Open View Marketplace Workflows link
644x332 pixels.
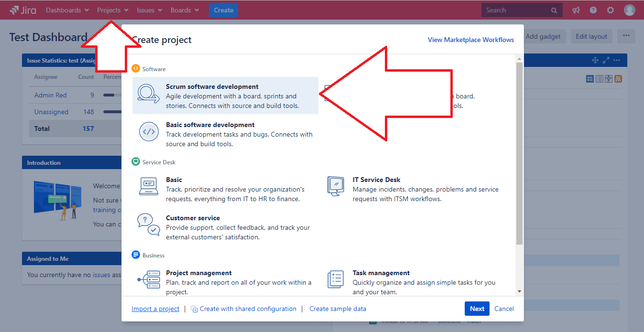point(470,40)
